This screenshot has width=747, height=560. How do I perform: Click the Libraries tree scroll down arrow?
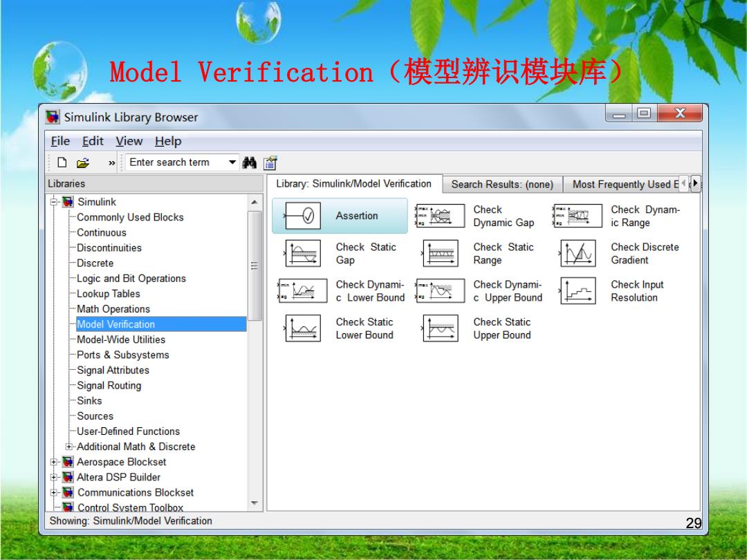(255, 503)
